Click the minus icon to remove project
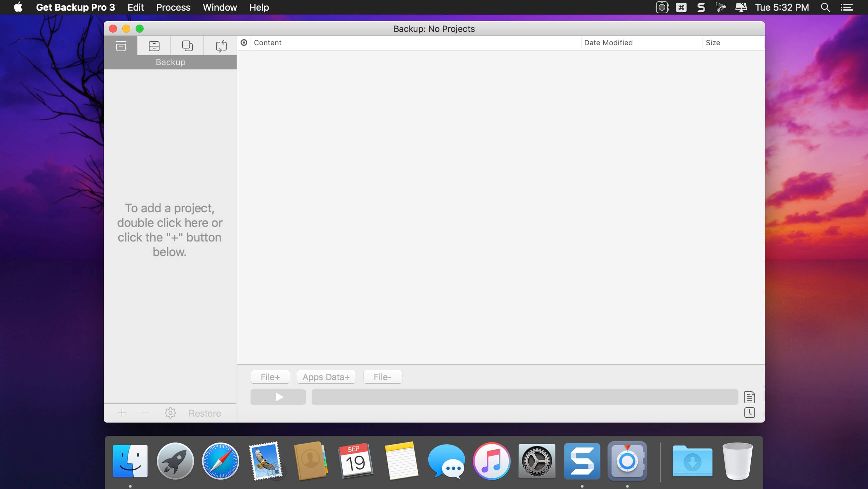Viewport: 868px width, 489px height. tap(146, 413)
